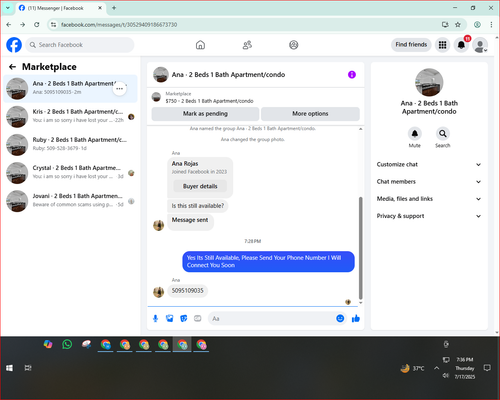Click the Search Facebook field

click(80, 45)
